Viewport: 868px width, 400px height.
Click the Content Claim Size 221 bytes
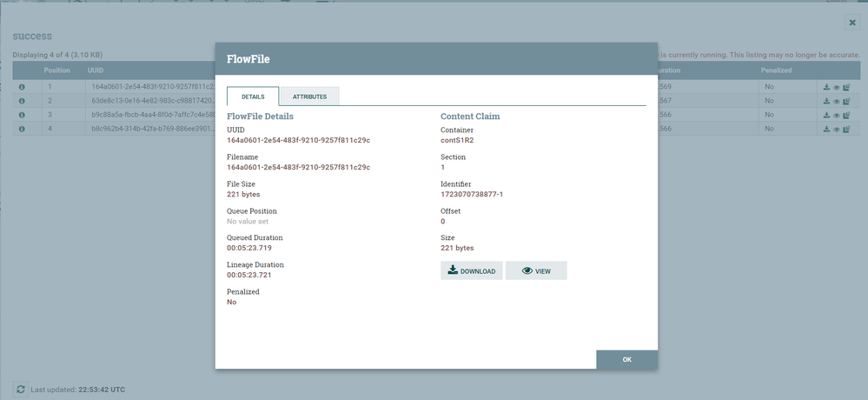click(457, 248)
